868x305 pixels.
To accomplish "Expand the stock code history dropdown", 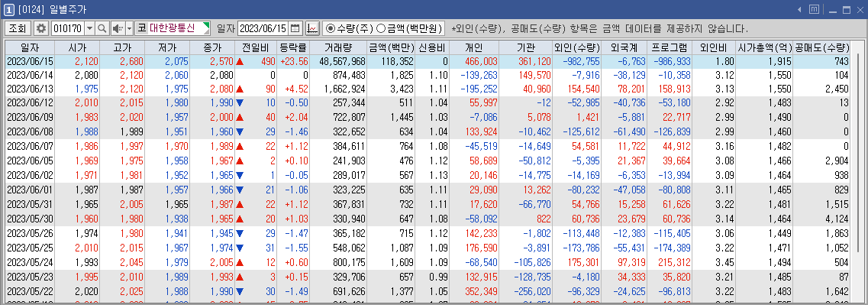I will click(x=89, y=28).
